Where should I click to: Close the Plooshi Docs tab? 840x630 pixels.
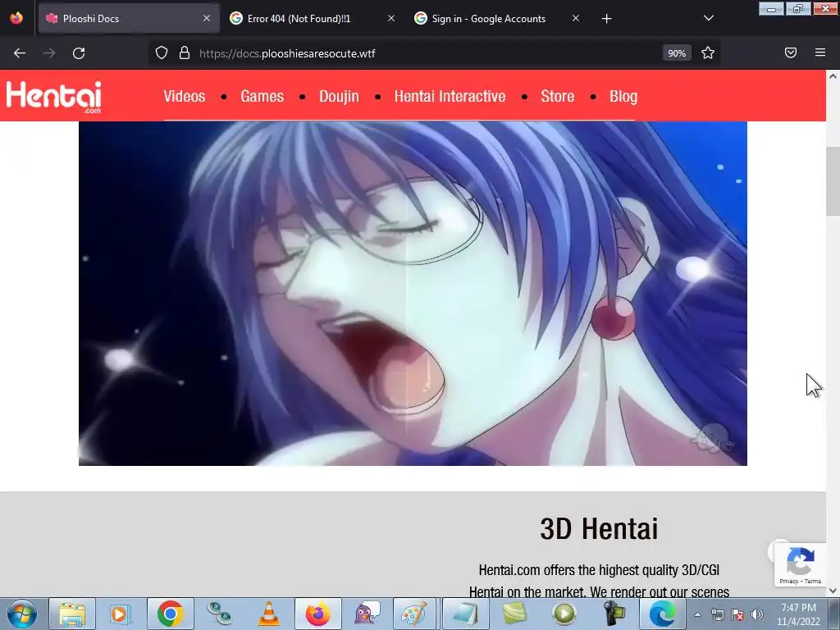click(x=207, y=19)
